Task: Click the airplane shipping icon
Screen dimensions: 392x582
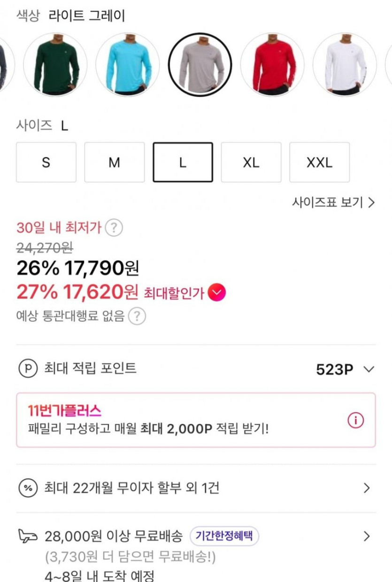Action: click(x=28, y=536)
